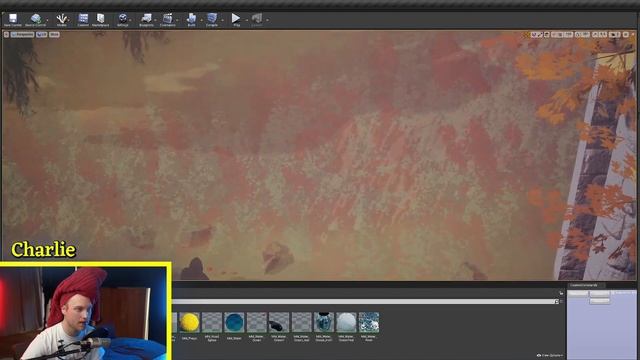Expand the Play options dropdown arrow
The image size is (640, 360).
click(x=246, y=19)
